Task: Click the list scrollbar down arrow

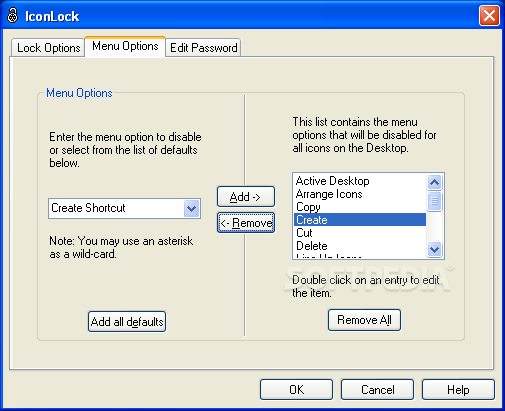Action: click(x=434, y=249)
